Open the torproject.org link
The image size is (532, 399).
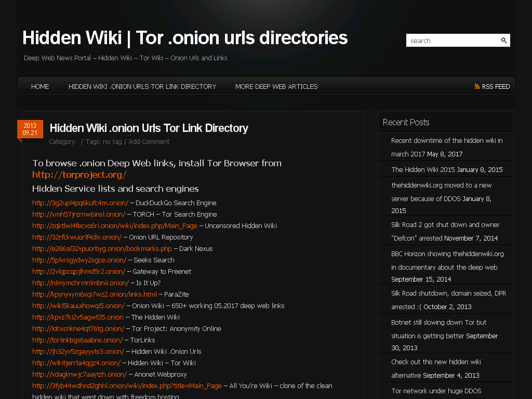click(x=79, y=175)
